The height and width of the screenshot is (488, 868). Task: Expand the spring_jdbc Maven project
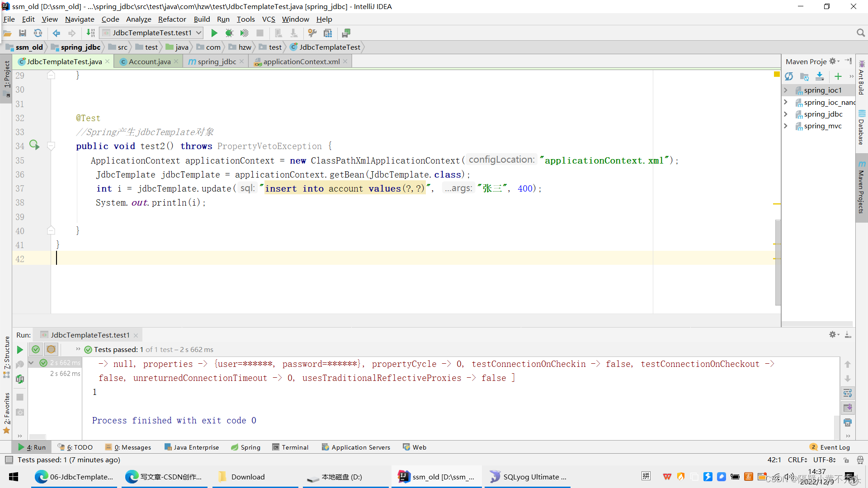786,114
